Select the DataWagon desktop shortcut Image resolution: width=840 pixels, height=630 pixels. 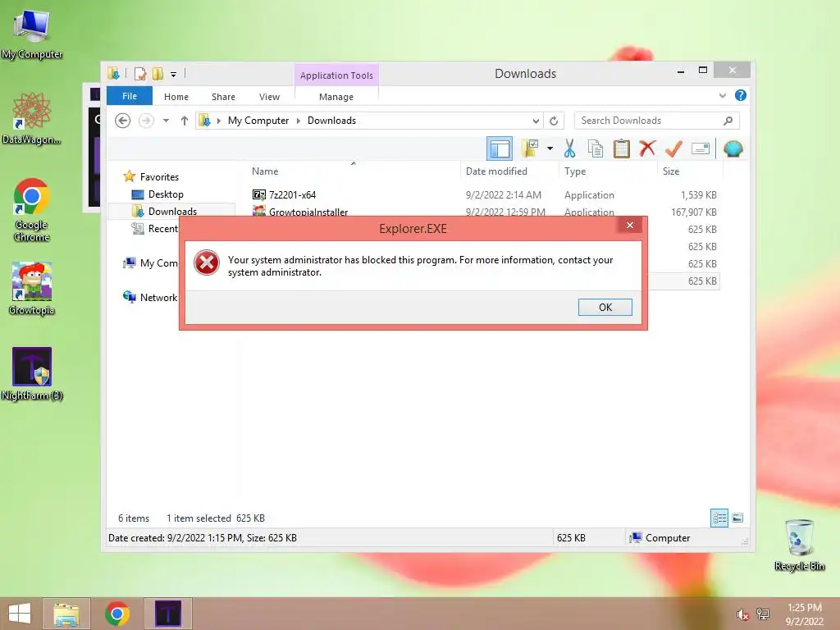pos(32,119)
